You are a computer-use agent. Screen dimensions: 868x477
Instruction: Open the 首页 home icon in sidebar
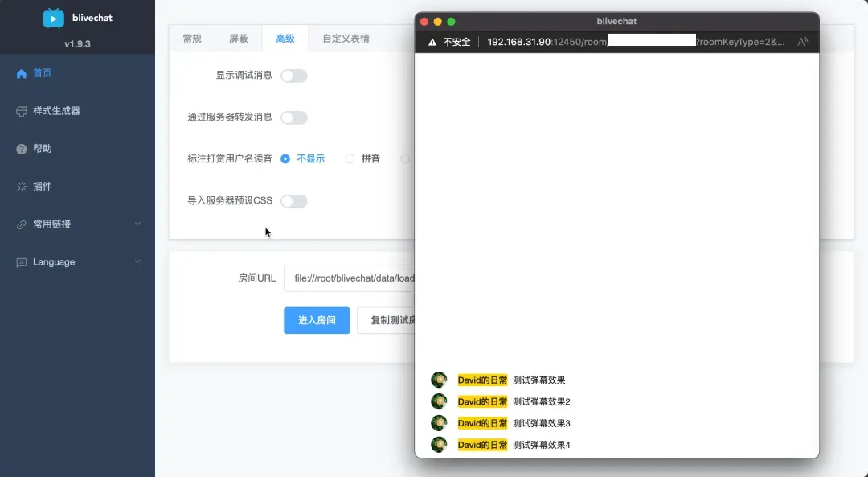coord(22,74)
